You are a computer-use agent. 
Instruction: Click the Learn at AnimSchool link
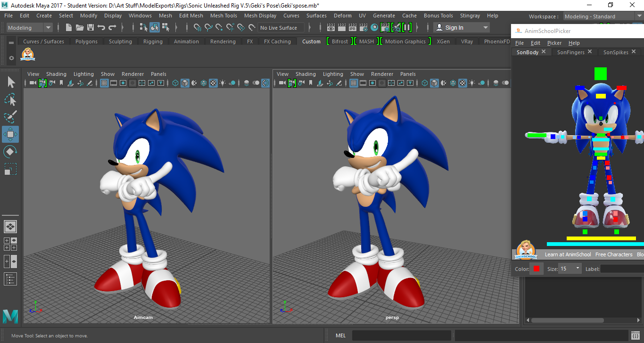tap(568, 254)
